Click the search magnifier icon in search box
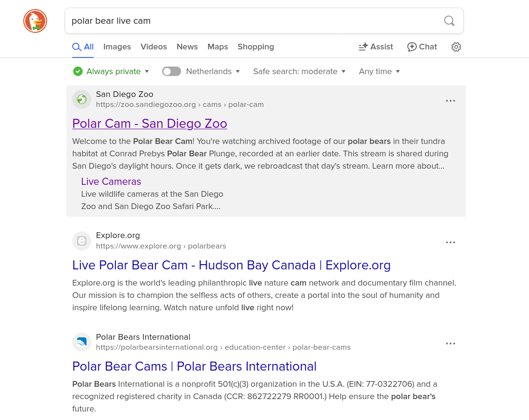529x420 pixels. pos(449,21)
